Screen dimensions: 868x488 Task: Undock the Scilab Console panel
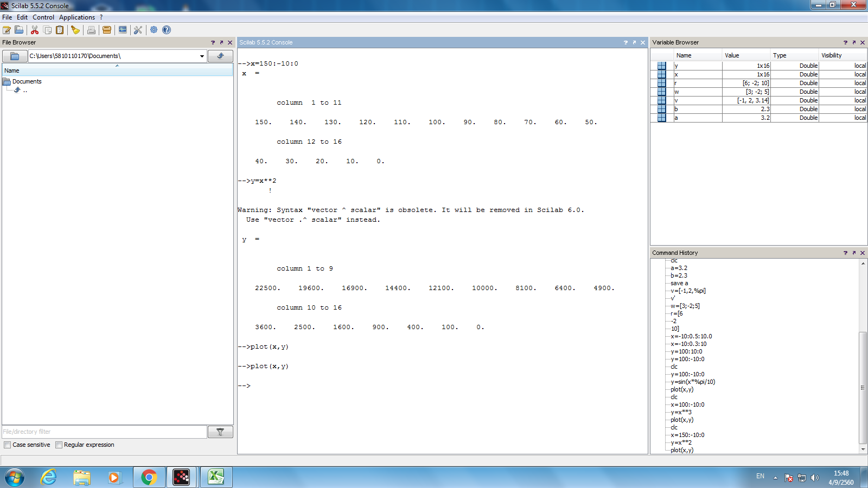pyautogui.click(x=634, y=42)
